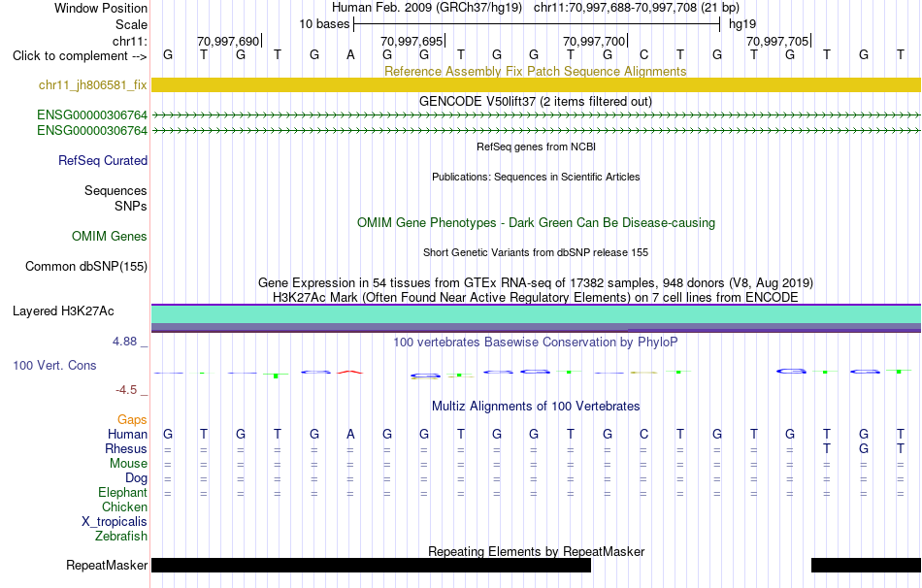The height and width of the screenshot is (588, 922).
Task: Click the 4.88 PhyloP upper scale value
Action: [124, 341]
